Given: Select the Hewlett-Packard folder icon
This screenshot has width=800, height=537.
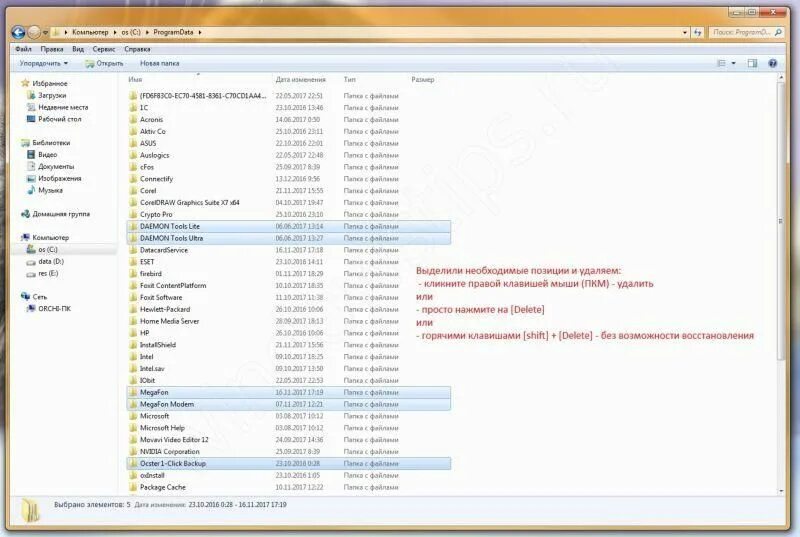Looking at the screenshot, I should [133, 309].
